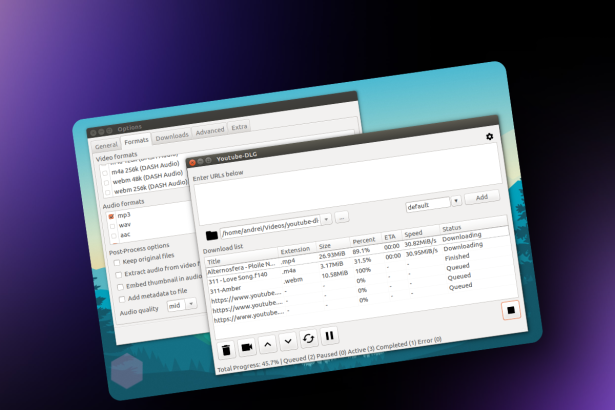Open the Advanced tab in Options

coord(210,131)
